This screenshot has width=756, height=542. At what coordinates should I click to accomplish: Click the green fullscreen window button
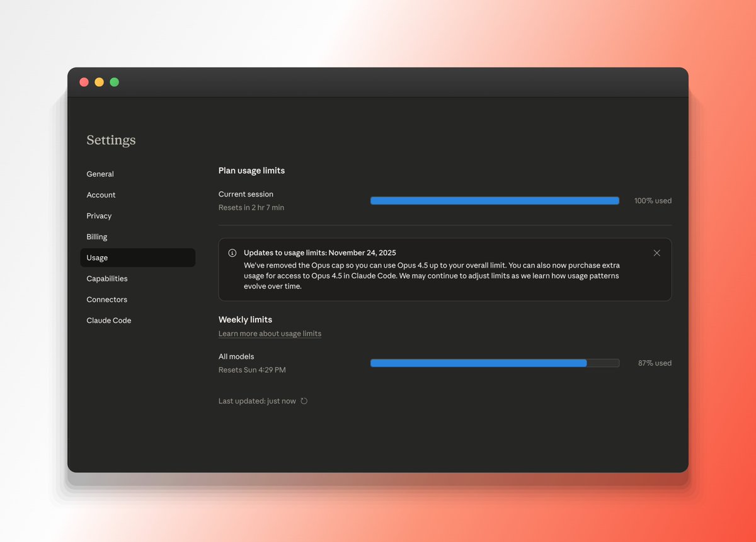(x=114, y=82)
